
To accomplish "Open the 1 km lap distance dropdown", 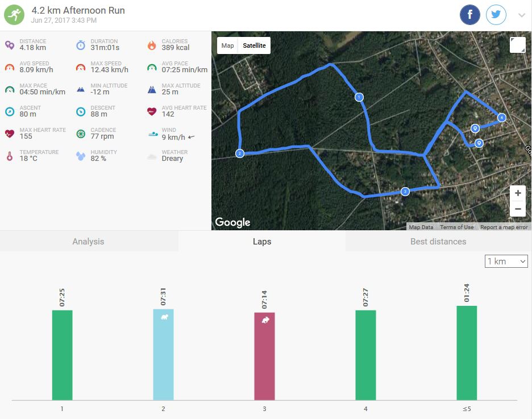I will [x=506, y=262].
